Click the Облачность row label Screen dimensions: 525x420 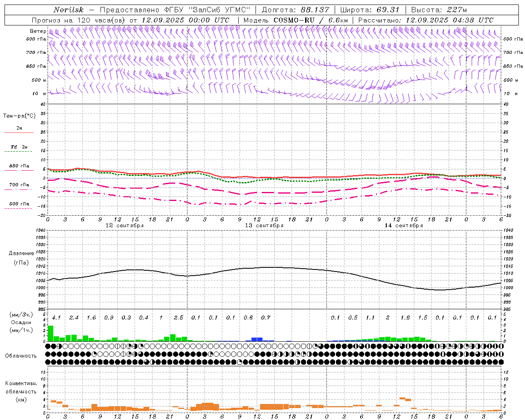(x=21, y=356)
